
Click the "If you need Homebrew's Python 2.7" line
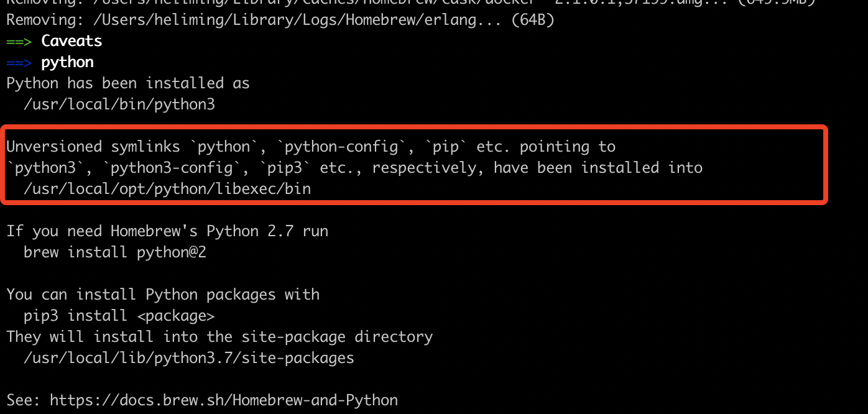(167, 231)
